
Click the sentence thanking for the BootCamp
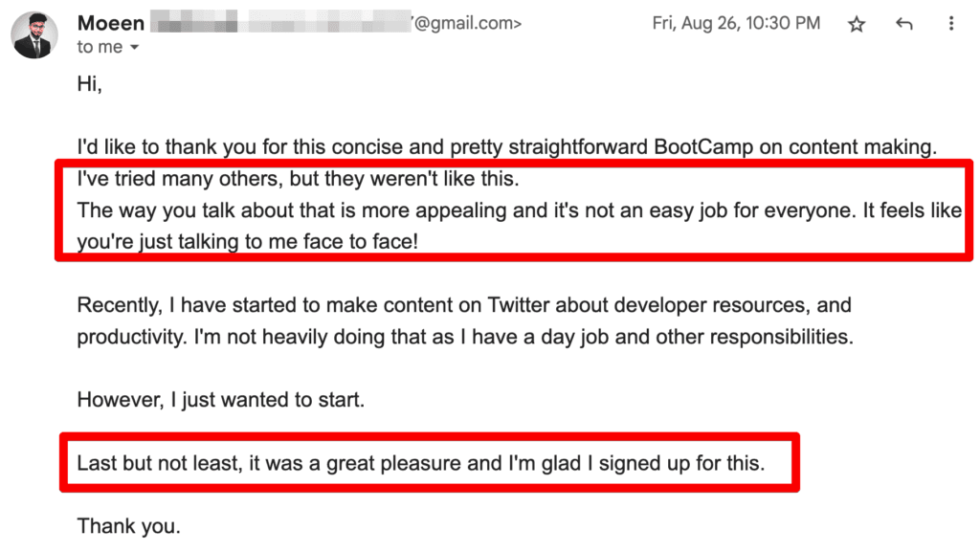pos(507,146)
